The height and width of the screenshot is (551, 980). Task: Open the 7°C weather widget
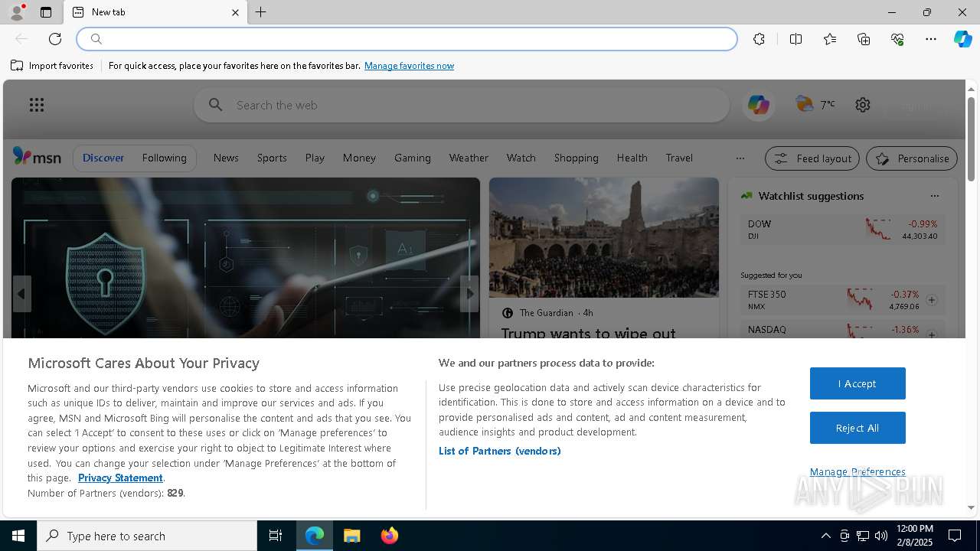(815, 104)
